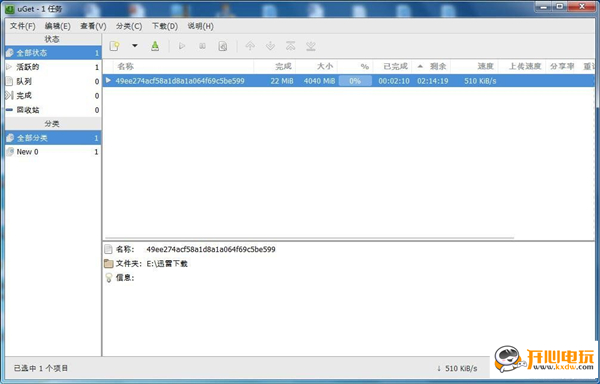Click the 02:14:19 remaining time cell
Screen dimensions: 600x384
point(433,81)
